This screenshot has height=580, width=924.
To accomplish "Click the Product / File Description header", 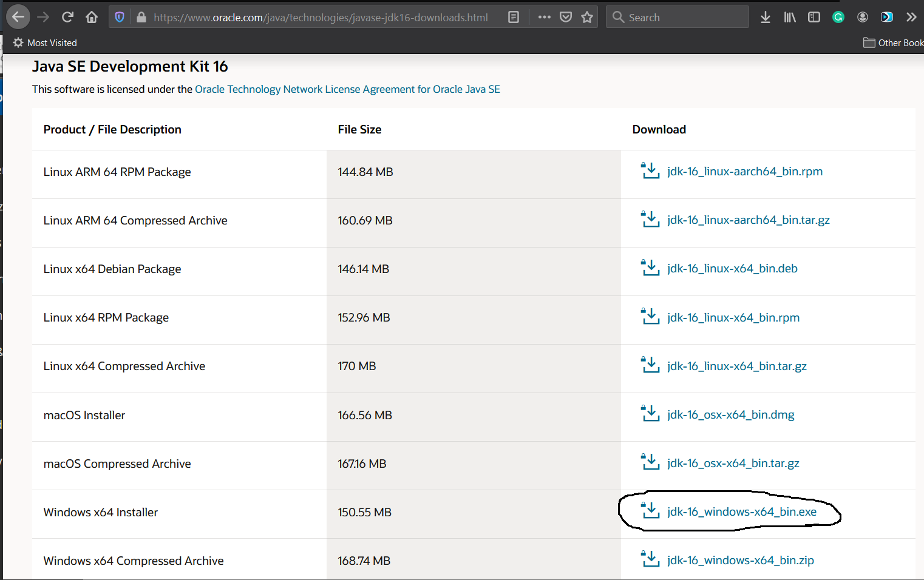I will (x=112, y=129).
